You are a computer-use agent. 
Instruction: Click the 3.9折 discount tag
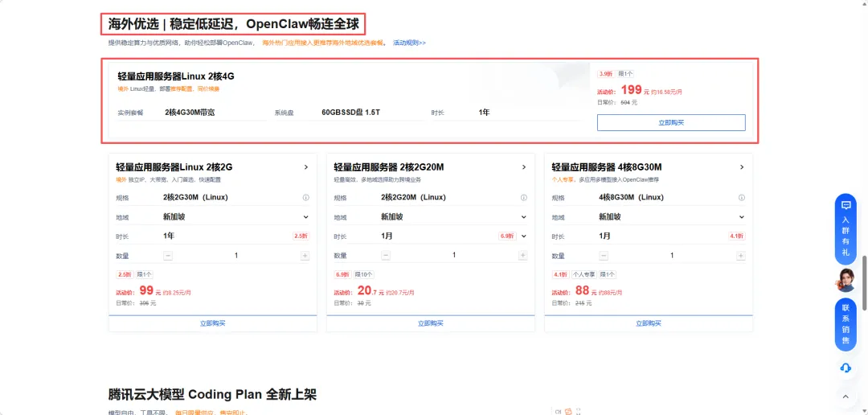point(606,73)
